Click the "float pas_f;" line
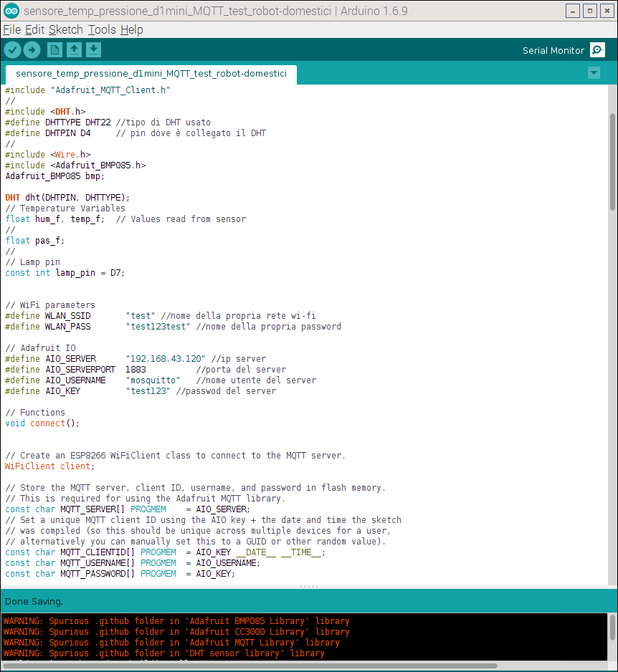 click(34, 241)
